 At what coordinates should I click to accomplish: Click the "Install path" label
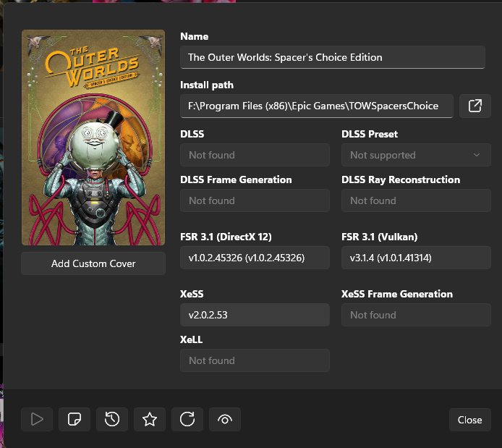[x=207, y=85]
